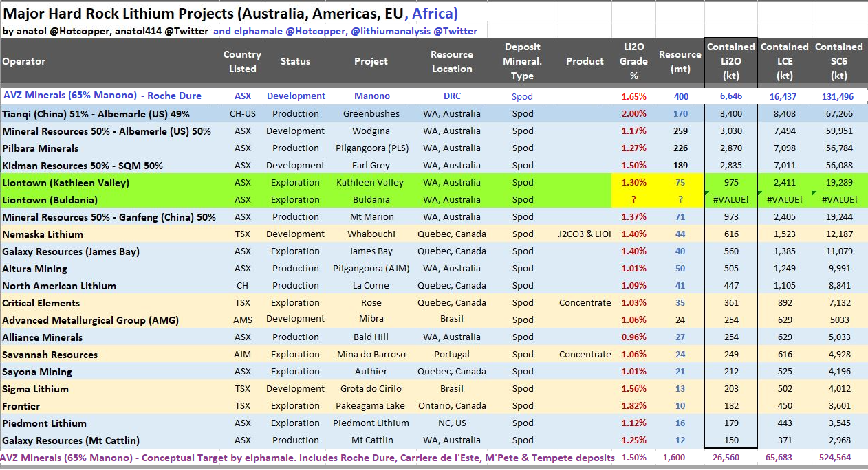This screenshot has height=470, width=868.
Task: Select the 'Galaxy Resources (Mt Cattlin)' operator cell
Action: 70,440
